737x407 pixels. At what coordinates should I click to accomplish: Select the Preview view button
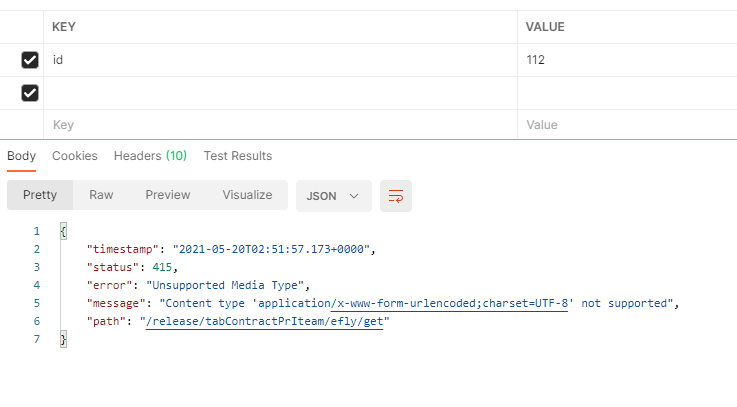168,195
